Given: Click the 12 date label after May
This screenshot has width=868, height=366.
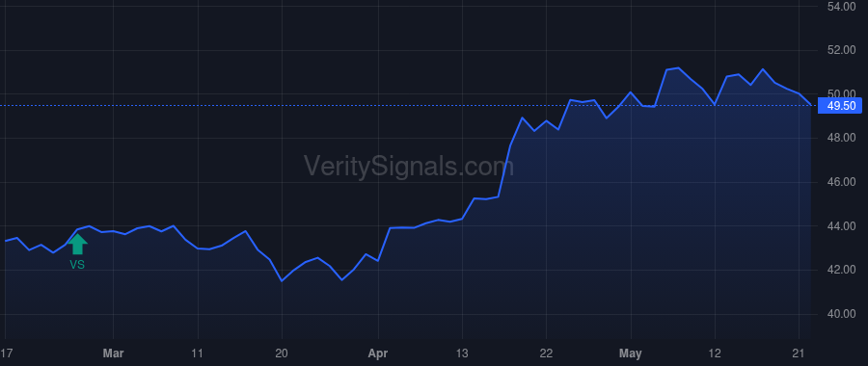Looking at the screenshot, I should pyautogui.click(x=715, y=353).
